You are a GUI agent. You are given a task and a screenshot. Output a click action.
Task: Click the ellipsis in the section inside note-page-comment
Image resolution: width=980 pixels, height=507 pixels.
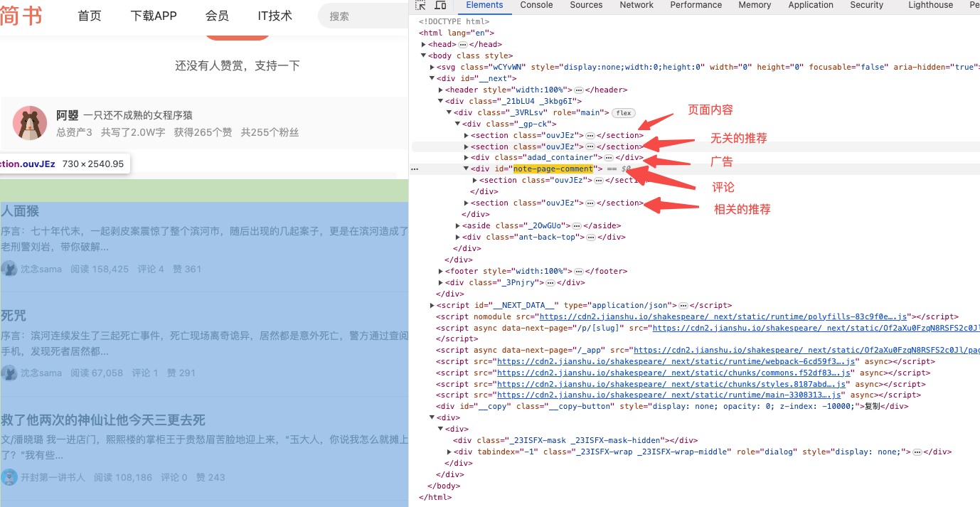pos(598,180)
